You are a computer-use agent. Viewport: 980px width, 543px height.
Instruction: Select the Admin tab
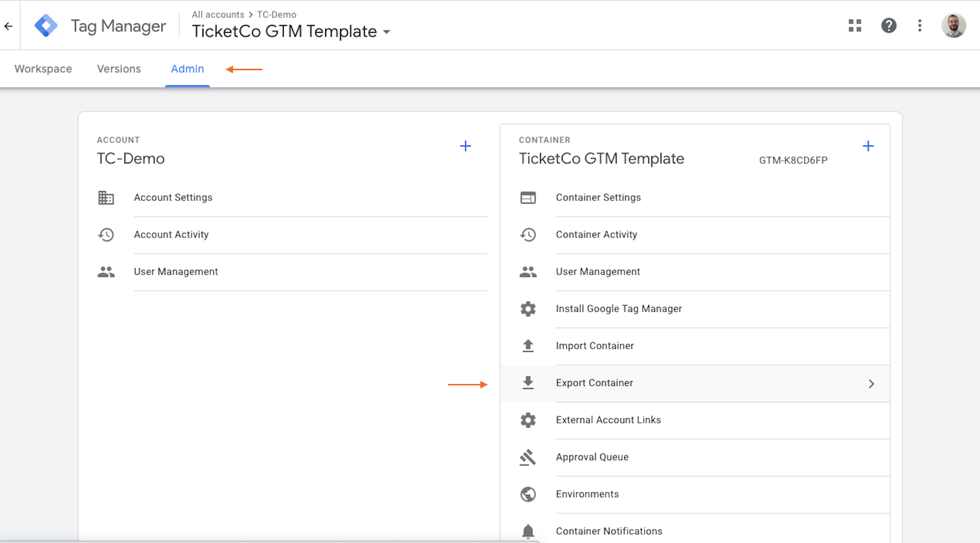pyautogui.click(x=188, y=69)
